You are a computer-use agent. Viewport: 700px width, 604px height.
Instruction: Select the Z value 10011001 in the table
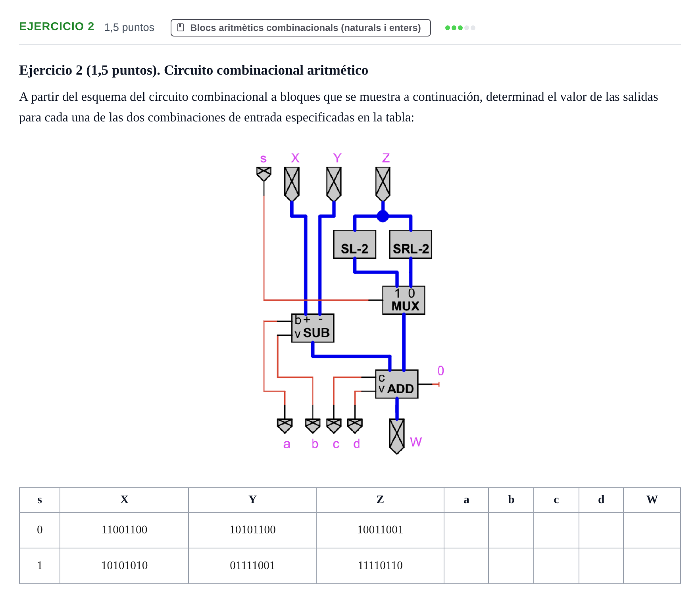pyautogui.click(x=380, y=530)
